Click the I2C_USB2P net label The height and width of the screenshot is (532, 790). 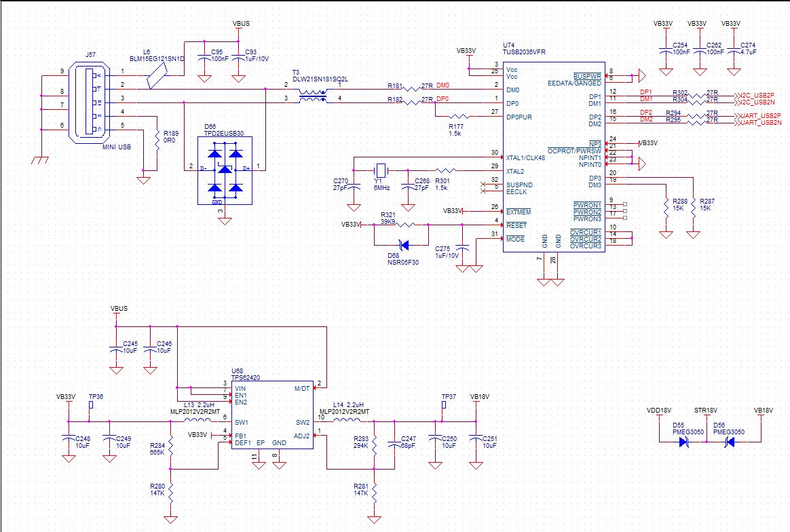coord(758,95)
